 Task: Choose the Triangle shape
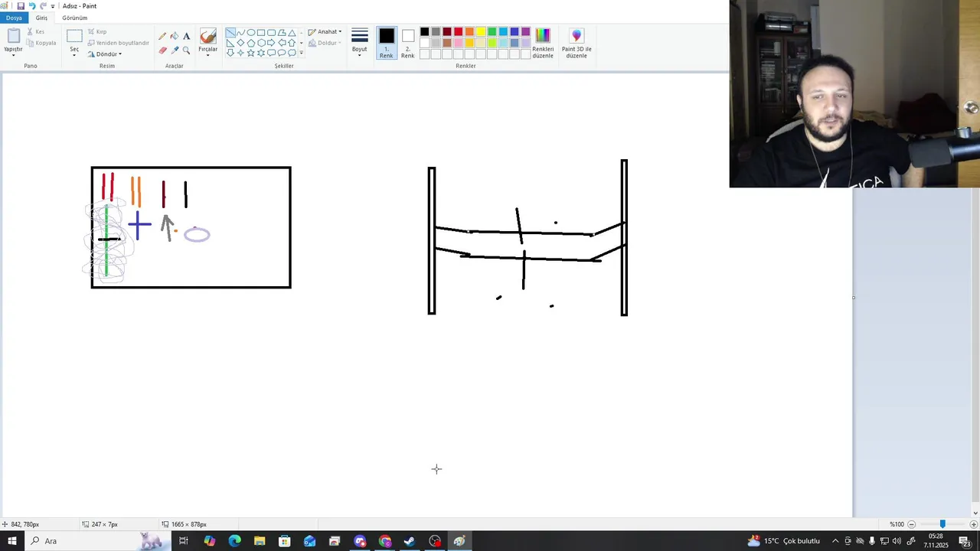point(292,33)
